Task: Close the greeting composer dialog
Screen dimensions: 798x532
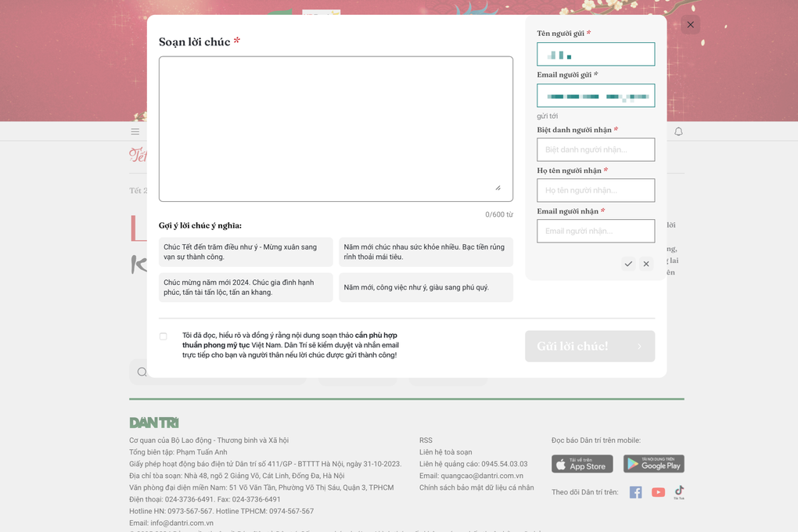Action: [690, 25]
